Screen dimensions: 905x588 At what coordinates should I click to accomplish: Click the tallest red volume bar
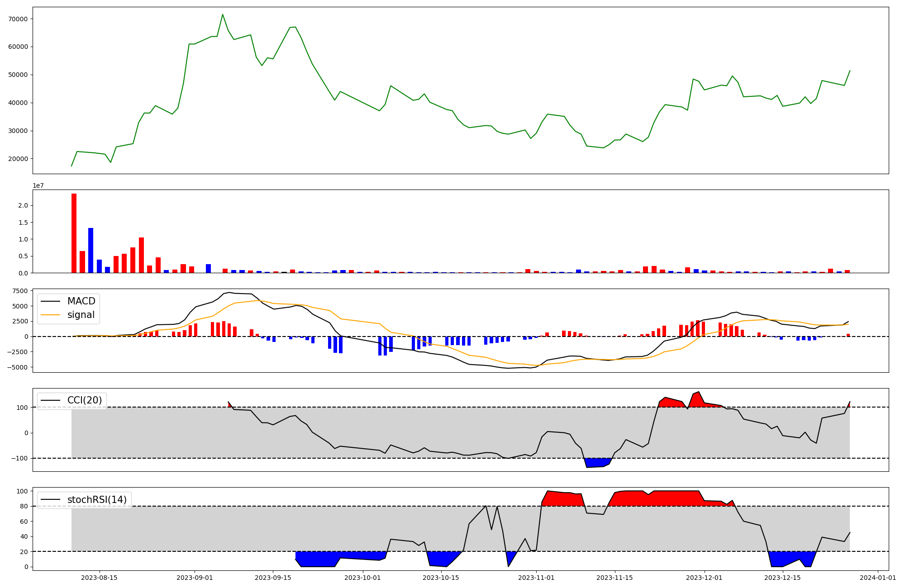click(x=74, y=233)
